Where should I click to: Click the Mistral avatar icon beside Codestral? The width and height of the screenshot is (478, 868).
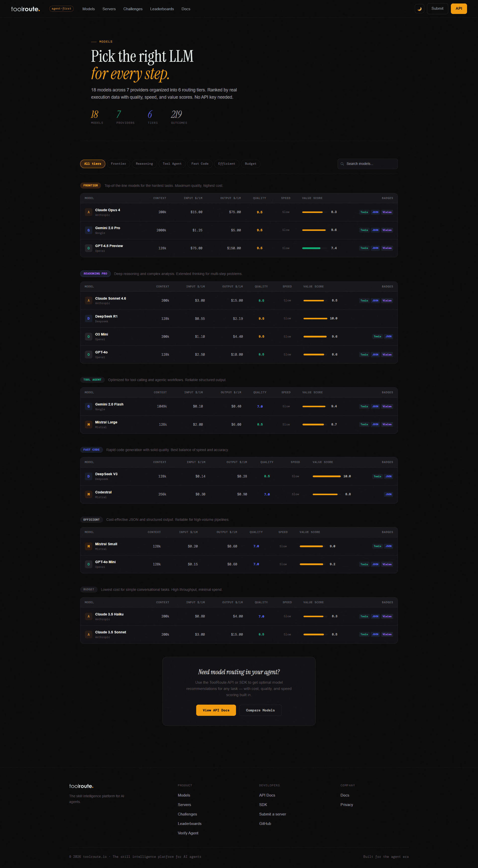89,494
